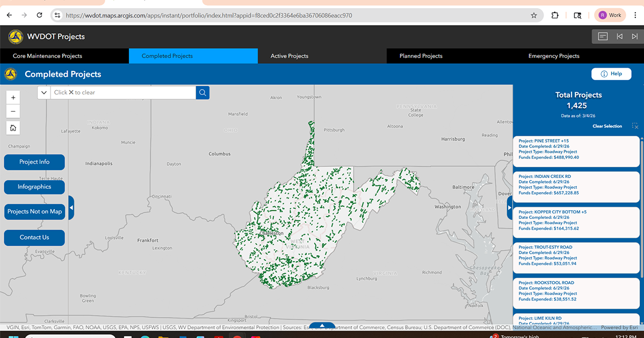Open the Active Projects tab

coord(322,56)
